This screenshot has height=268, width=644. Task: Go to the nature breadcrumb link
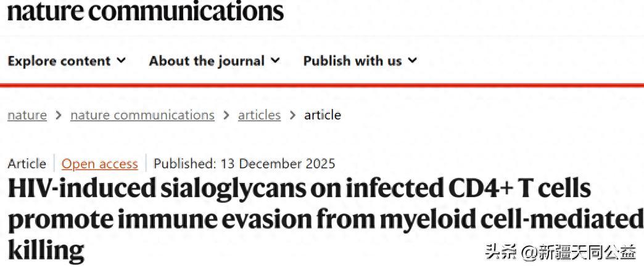point(27,115)
